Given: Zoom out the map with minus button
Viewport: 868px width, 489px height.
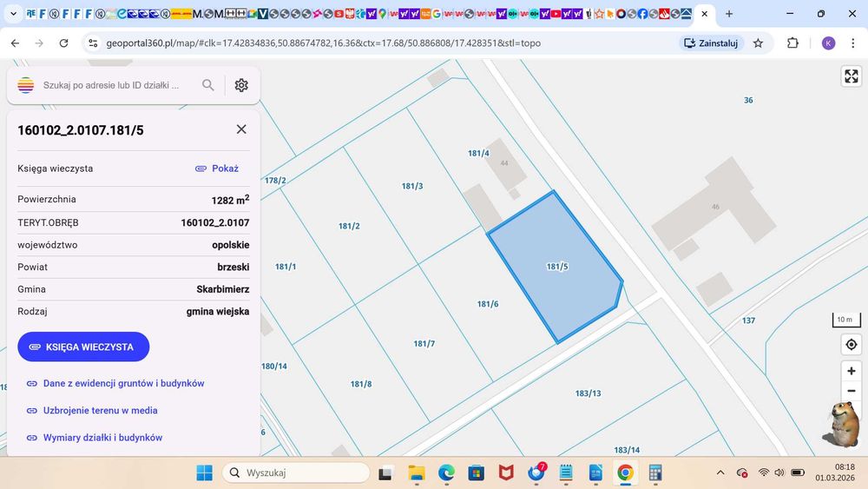Looking at the screenshot, I should coord(852,391).
